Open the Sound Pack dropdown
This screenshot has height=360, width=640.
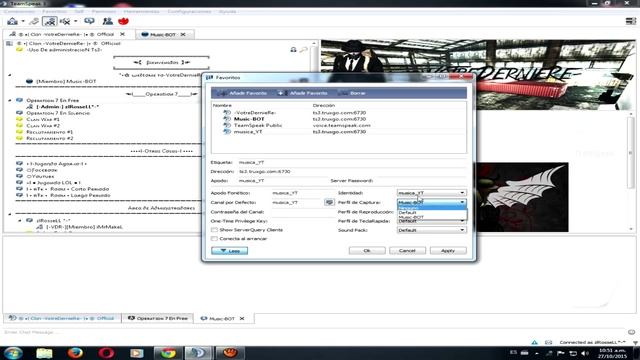point(431,230)
